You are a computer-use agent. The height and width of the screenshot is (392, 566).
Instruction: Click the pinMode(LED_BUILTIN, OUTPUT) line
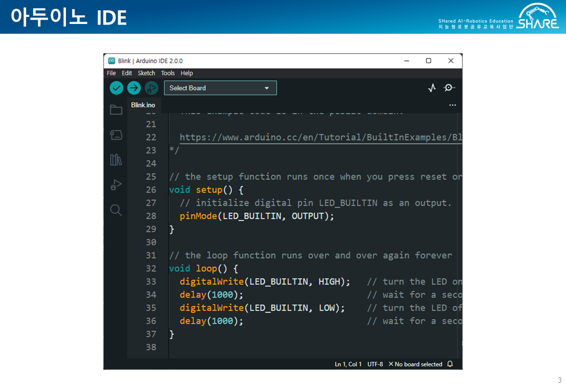click(257, 216)
